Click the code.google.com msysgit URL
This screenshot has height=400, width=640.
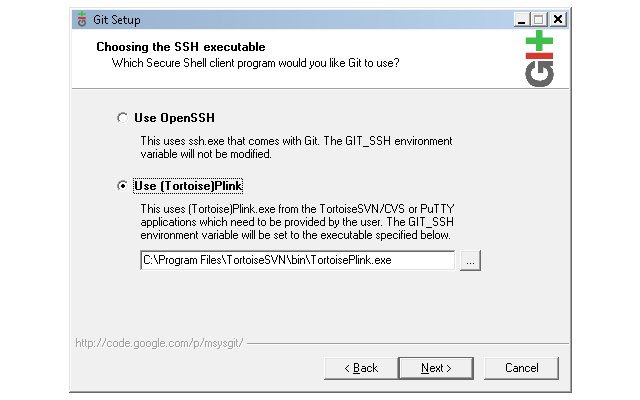(159, 343)
